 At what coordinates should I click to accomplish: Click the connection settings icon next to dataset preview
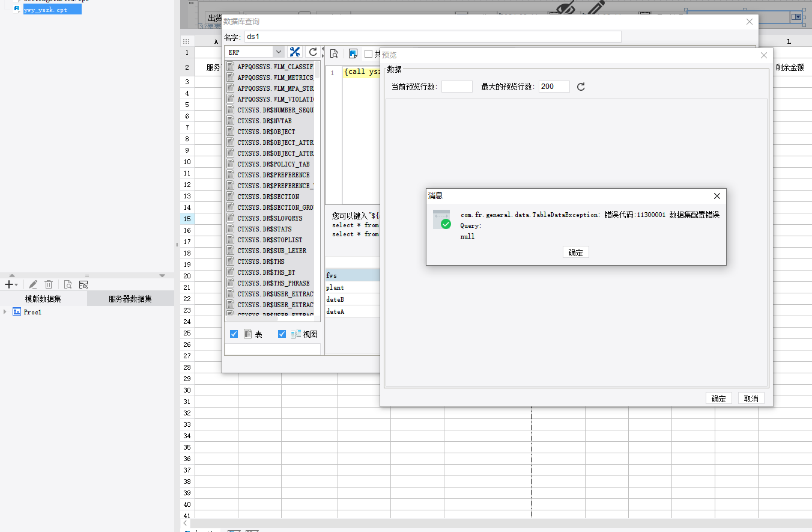click(x=83, y=284)
